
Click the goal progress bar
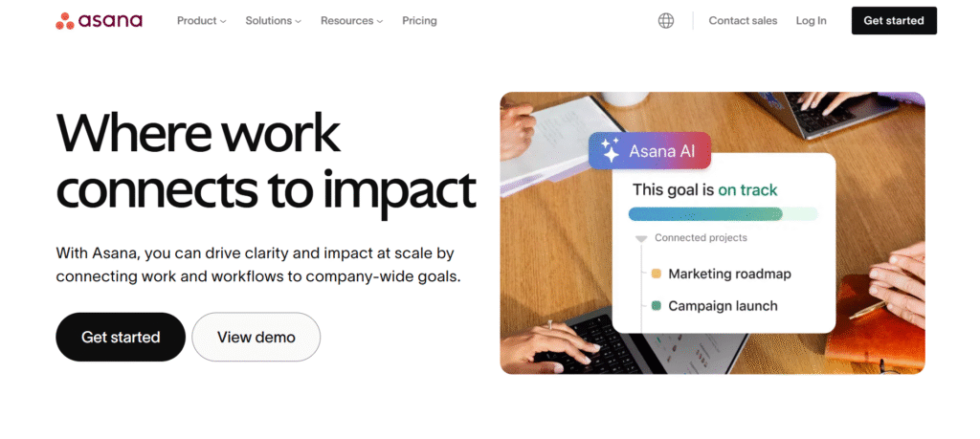[723, 214]
